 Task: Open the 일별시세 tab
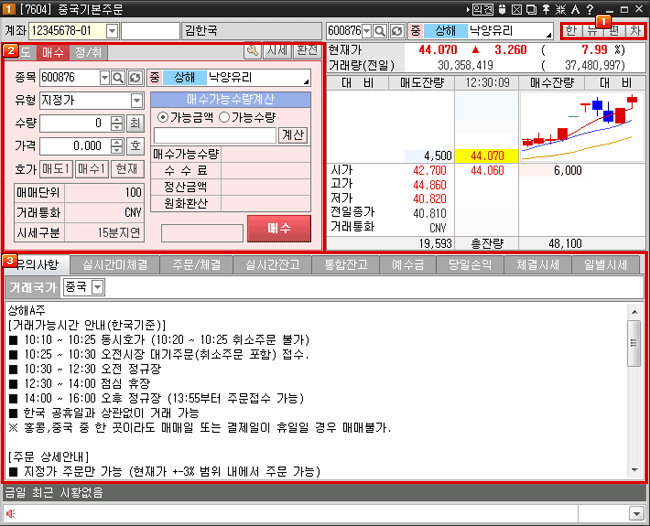[605, 264]
